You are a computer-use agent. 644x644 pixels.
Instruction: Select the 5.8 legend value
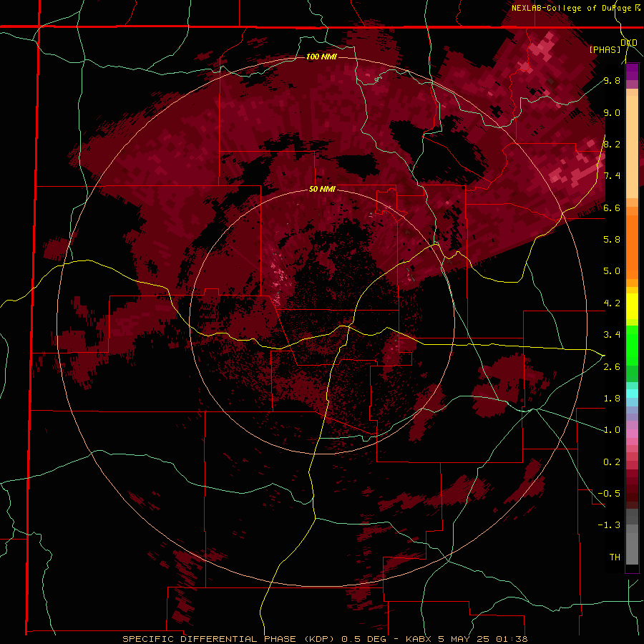[612, 239]
